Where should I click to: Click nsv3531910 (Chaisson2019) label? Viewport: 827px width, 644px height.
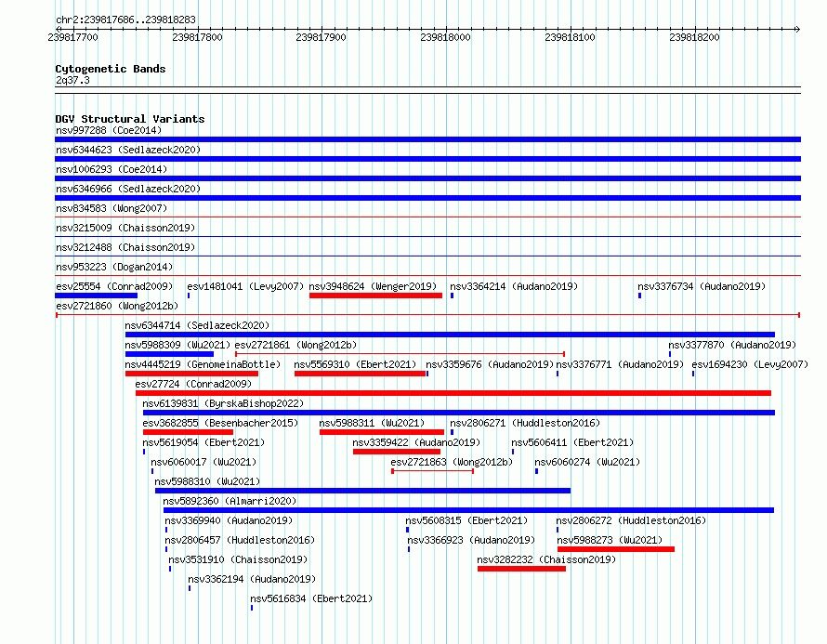238,559
